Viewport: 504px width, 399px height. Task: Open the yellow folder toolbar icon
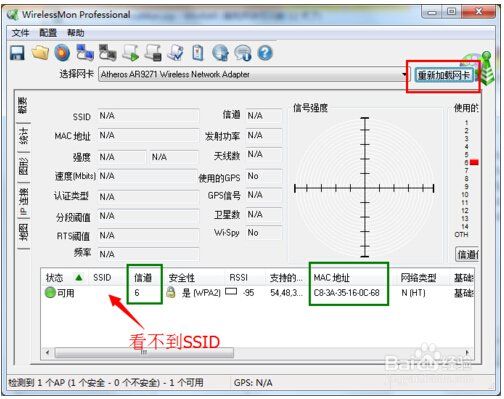[x=40, y=53]
